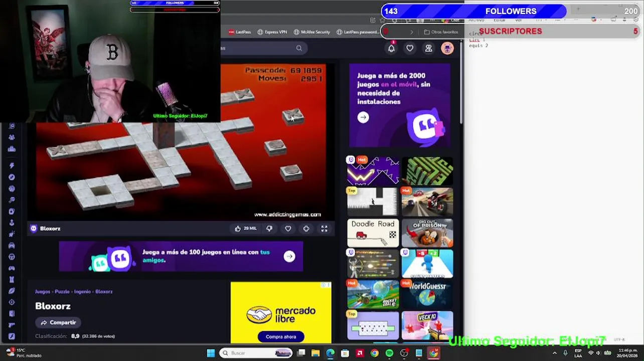Viewport: 644px width, 361px height.
Task: Follow the Puzzle breadcrumb link
Action: 62,291
